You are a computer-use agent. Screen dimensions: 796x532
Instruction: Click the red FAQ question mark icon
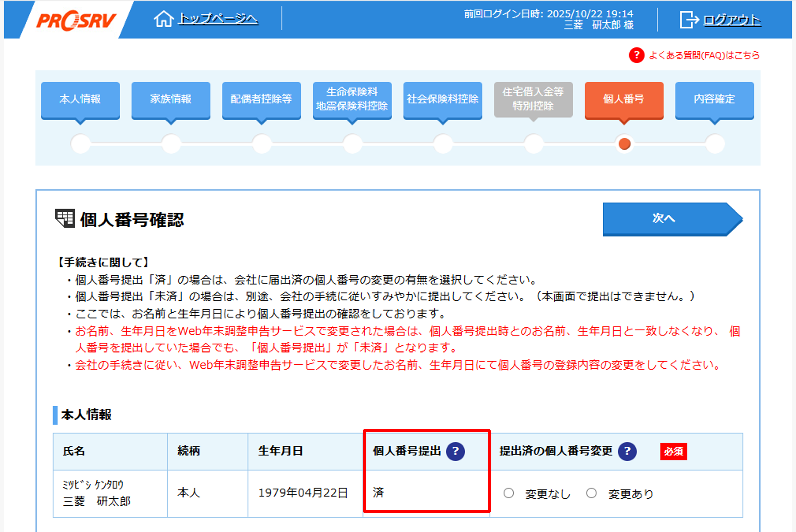pyautogui.click(x=636, y=55)
